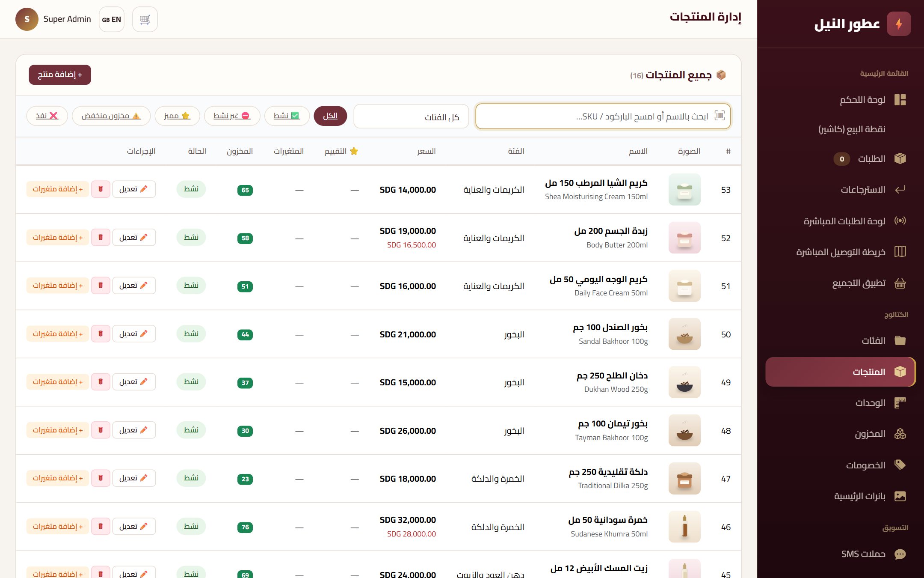
Task: Expand the كل الفئات category dropdown
Action: click(411, 116)
